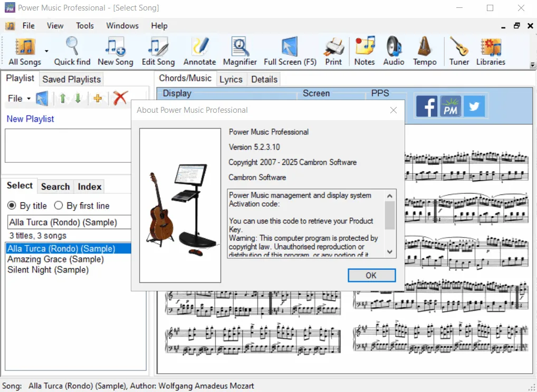Screen dimensions: 537x392
Task: Click the empty New Playlist box
Action: 69,146
